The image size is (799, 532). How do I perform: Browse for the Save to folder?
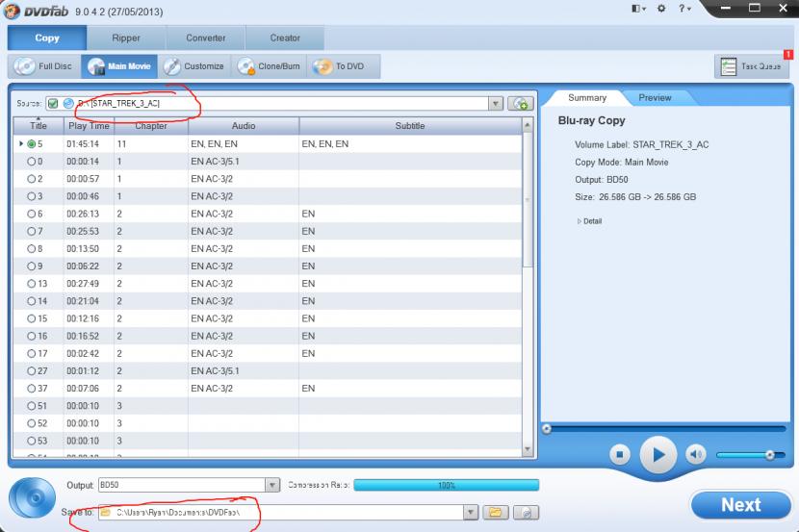click(495, 512)
